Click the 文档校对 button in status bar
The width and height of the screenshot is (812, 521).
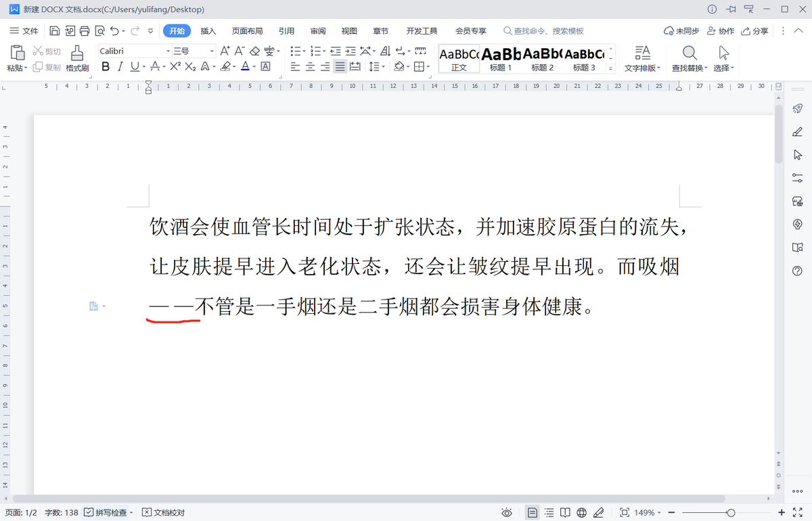[x=164, y=513]
